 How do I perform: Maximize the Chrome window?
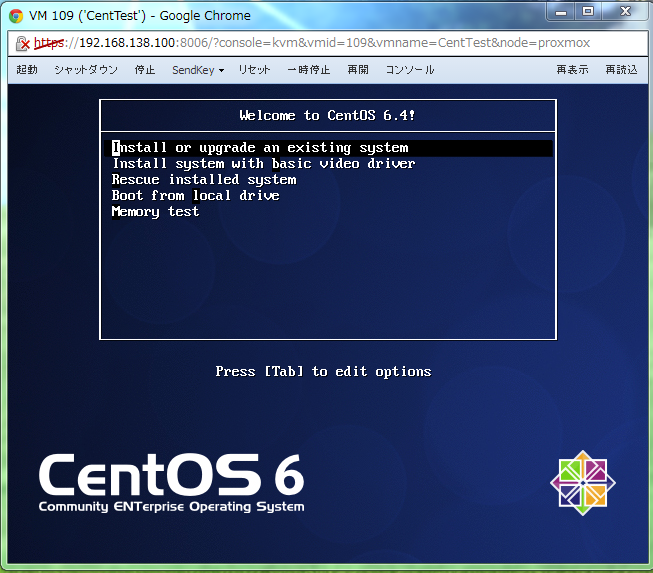point(588,12)
